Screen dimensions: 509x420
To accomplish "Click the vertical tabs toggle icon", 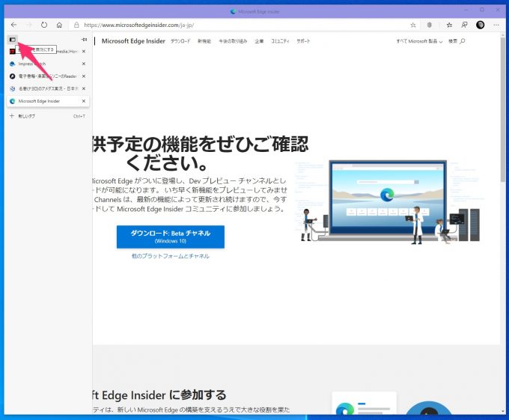I will click(12, 40).
